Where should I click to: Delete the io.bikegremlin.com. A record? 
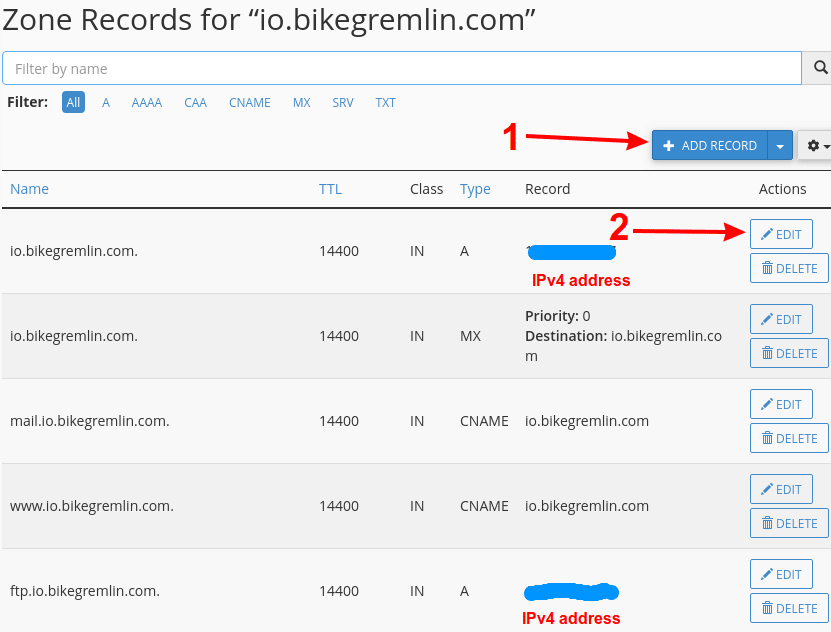pyautogui.click(x=789, y=268)
